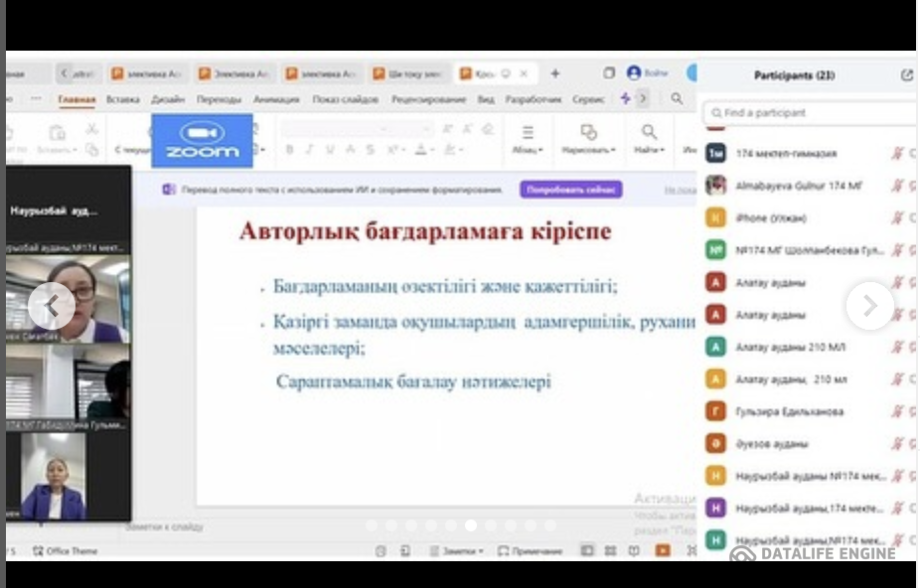Go to the next image with right arrow
The image size is (920, 588).
(869, 306)
